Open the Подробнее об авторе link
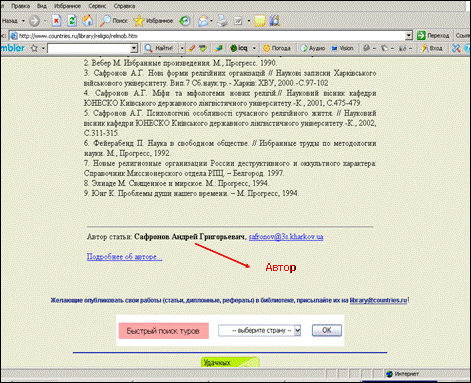This screenshot has width=471, height=383. point(124,257)
